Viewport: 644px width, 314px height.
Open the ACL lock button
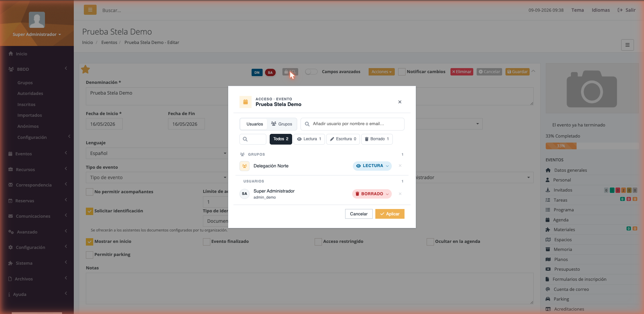290,72
